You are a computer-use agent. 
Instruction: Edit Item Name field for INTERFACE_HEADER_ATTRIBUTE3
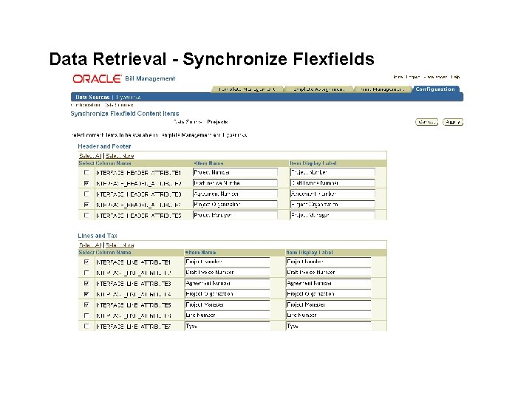point(235,194)
